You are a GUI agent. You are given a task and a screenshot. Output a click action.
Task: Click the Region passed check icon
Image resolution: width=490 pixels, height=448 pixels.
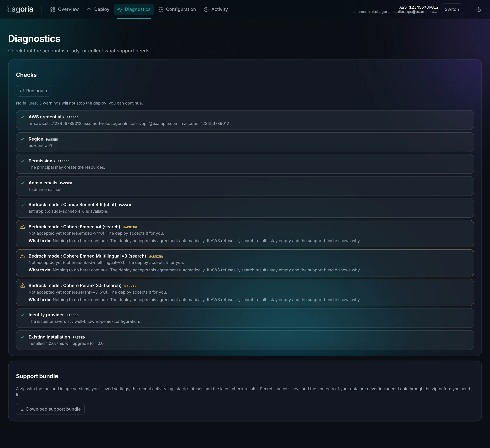(x=23, y=139)
